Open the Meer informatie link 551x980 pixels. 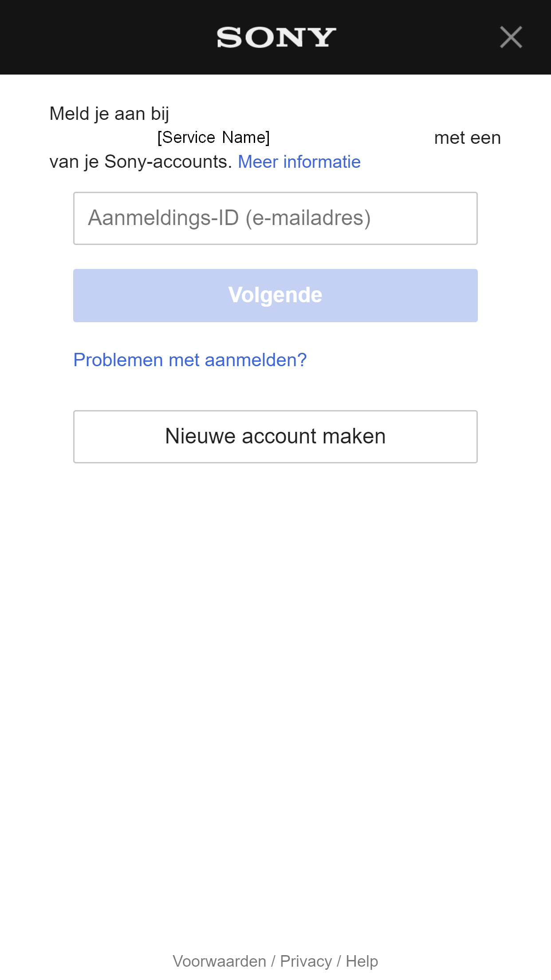click(x=299, y=162)
